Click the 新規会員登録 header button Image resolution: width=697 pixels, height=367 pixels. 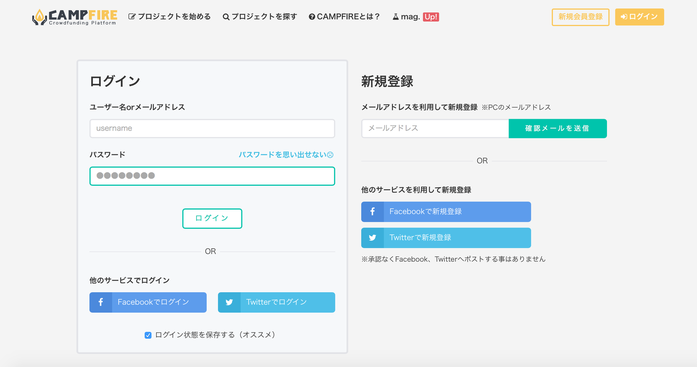click(x=581, y=17)
